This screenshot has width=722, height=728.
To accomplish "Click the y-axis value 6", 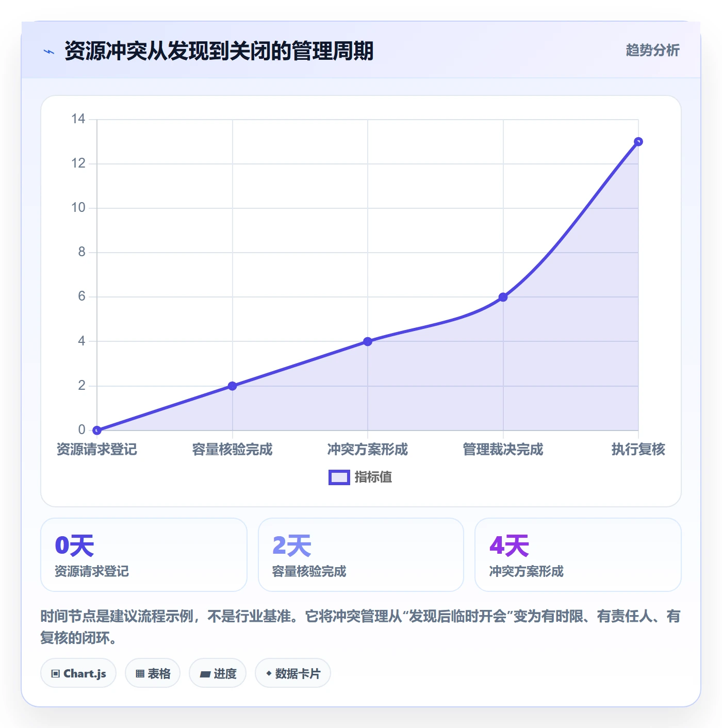I will 81,296.
